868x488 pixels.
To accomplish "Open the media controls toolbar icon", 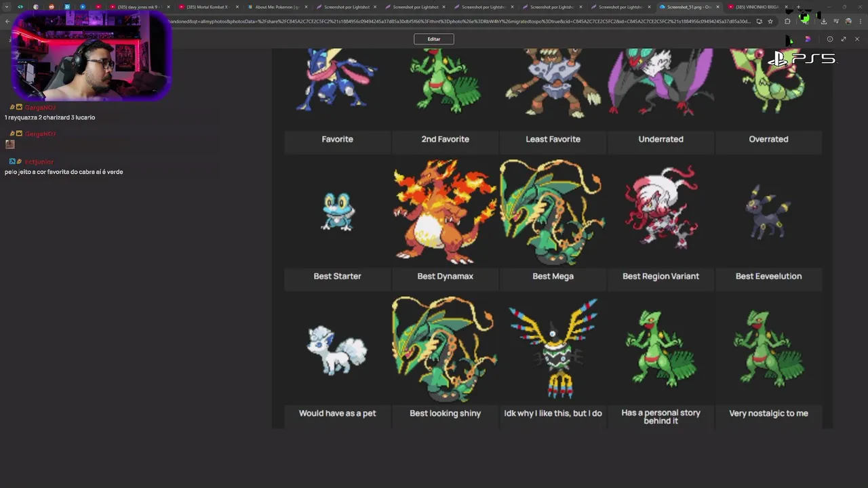I will point(835,21).
